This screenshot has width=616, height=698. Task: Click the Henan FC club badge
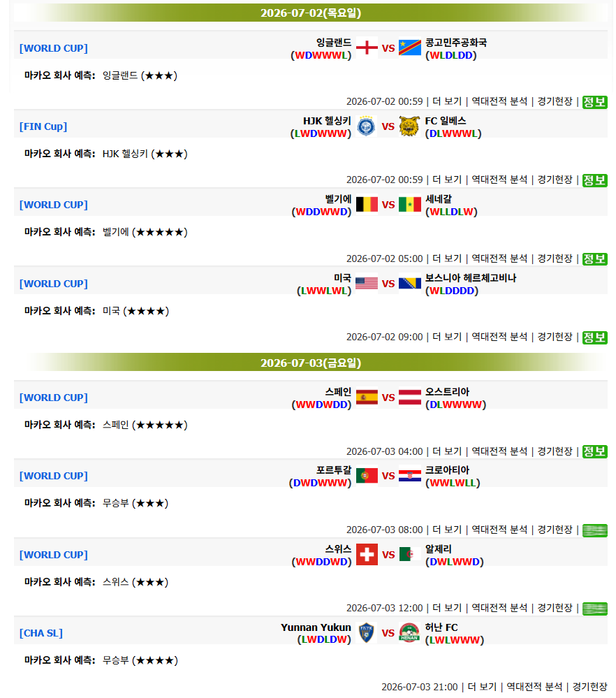pyautogui.click(x=409, y=632)
